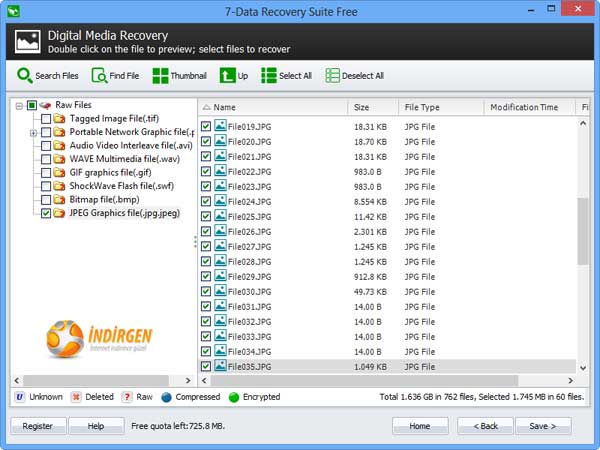Click the Encrypted green legend icon

pyautogui.click(x=234, y=397)
